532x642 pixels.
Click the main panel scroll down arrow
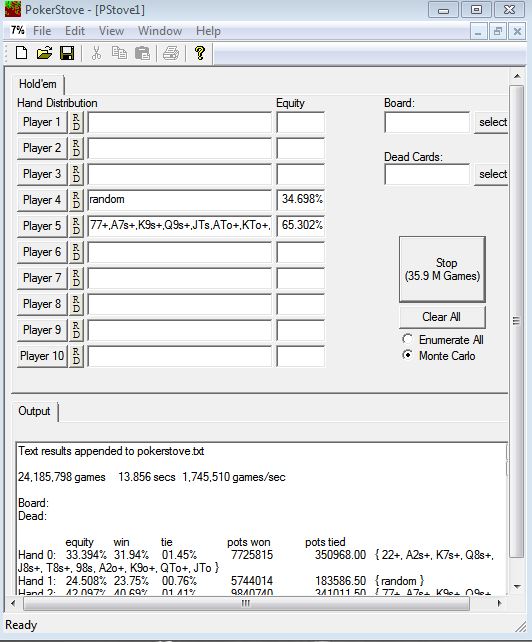(x=517, y=586)
